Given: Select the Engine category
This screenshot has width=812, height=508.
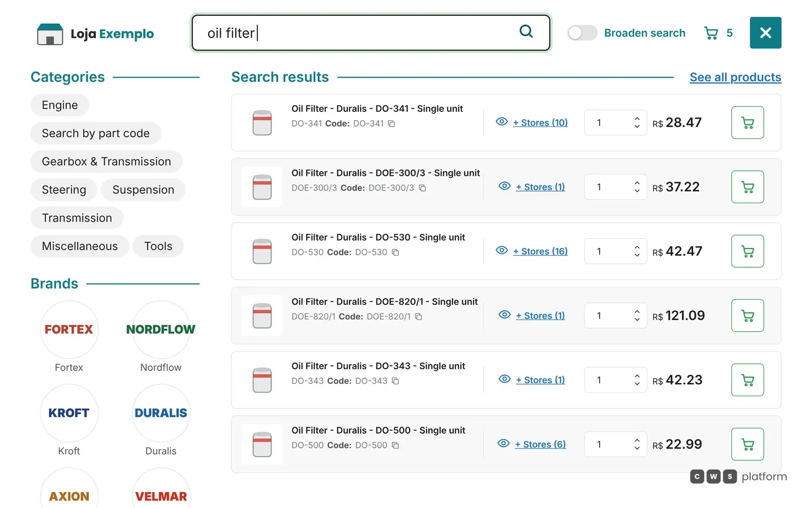Looking at the screenshot, I should [x=60, y=105].
